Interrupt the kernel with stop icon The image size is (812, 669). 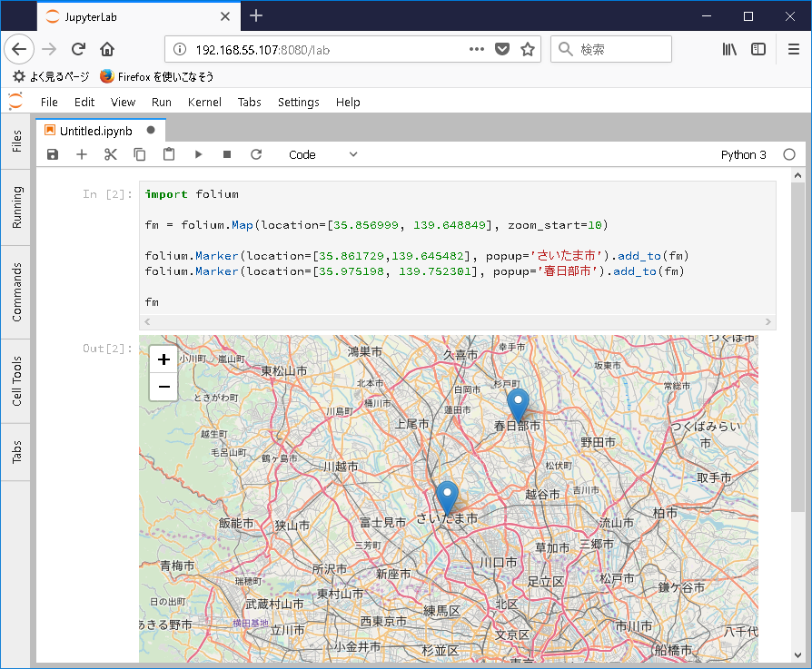227,154
